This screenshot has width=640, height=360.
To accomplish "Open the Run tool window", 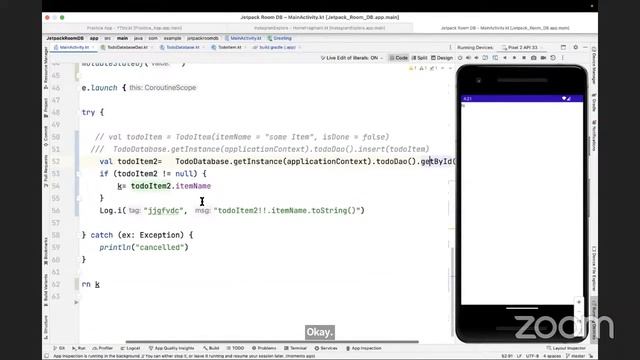I will pos(79,348).
